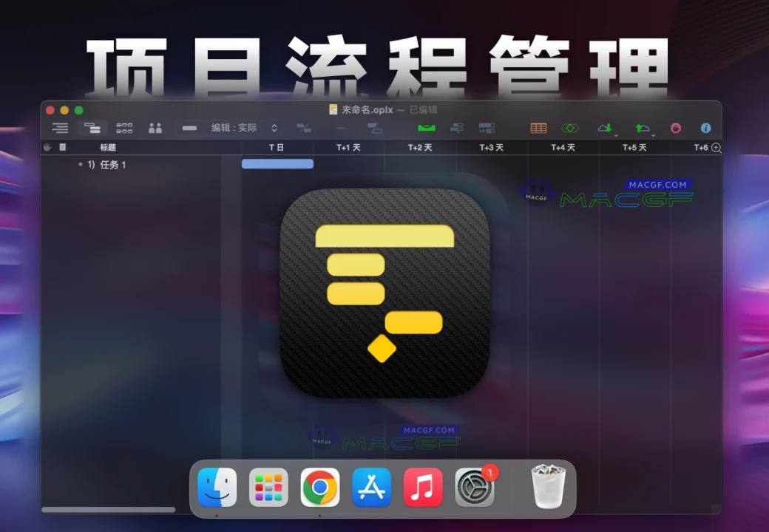Switch to the task outline view
Screen dimensions: 769x532
(60, 128)
